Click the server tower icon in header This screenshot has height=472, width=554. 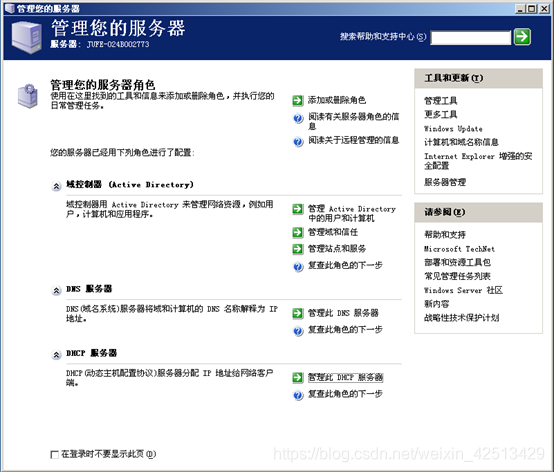(x=26, y=37)
